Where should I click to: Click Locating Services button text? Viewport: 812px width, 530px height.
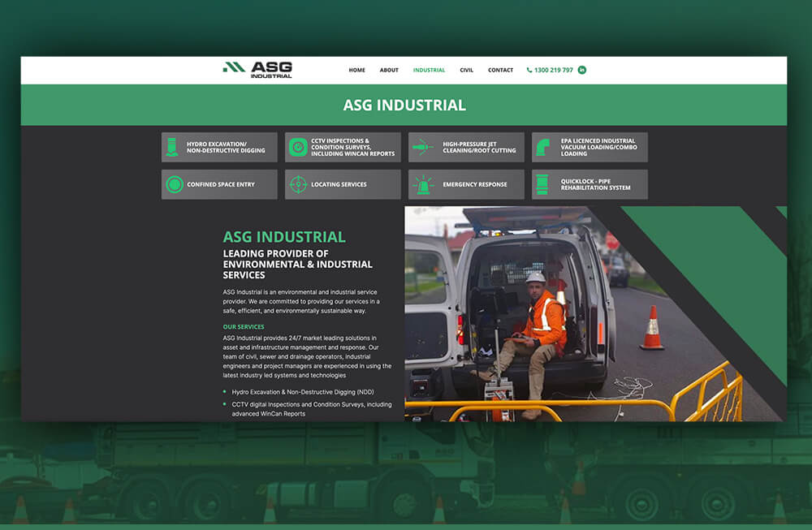(x=339, y=184)
